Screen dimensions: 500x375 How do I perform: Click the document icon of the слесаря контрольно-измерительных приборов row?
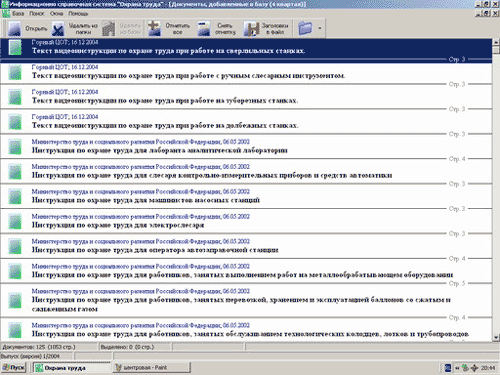pos(15,172)
